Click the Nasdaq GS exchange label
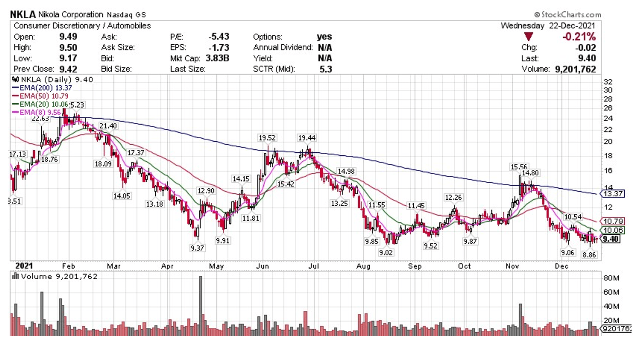This screenshot has width=644, height=341. coord(126,15)
